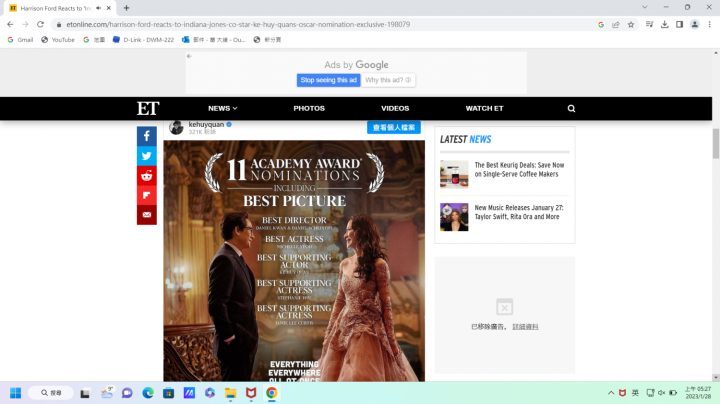Bookmark this page with star icon
This screenshot has width=720, height=404.
pyautogui.click(x=631, y=24)
